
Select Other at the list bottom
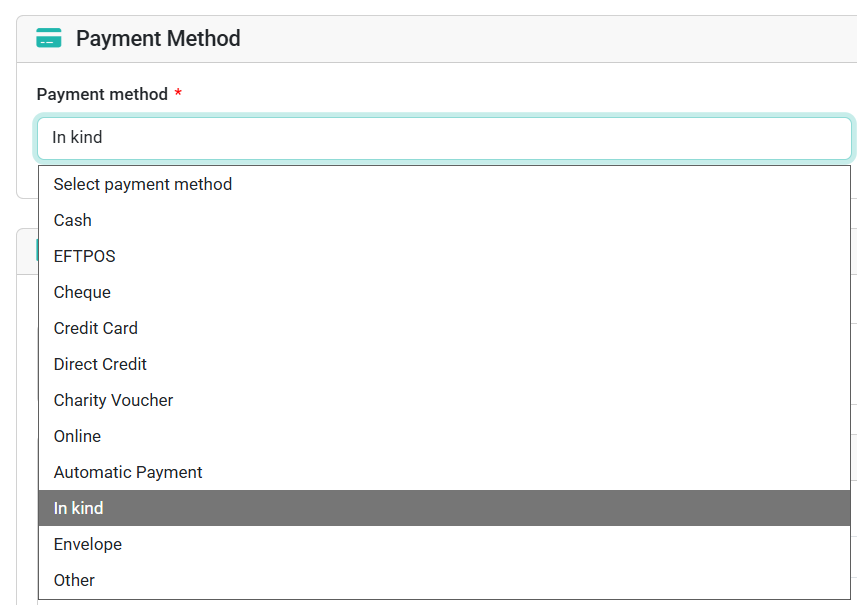[444, 580]
